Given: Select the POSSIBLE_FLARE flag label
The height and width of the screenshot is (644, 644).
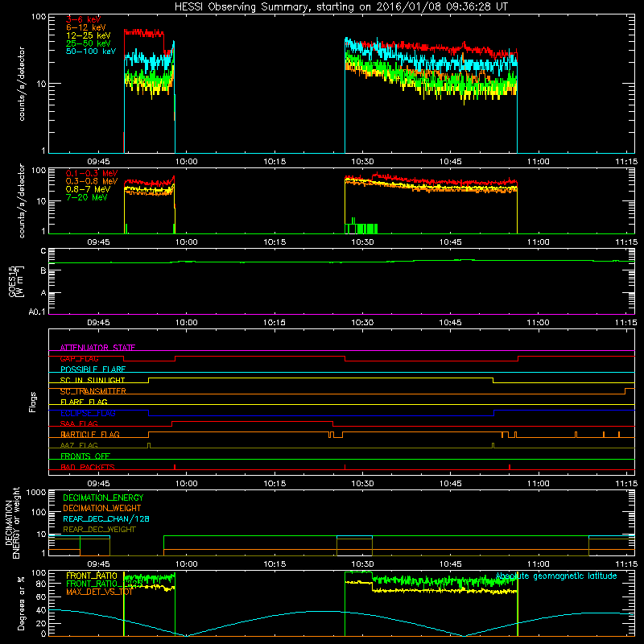Looking at the screenshot, I should coord(93,369).
